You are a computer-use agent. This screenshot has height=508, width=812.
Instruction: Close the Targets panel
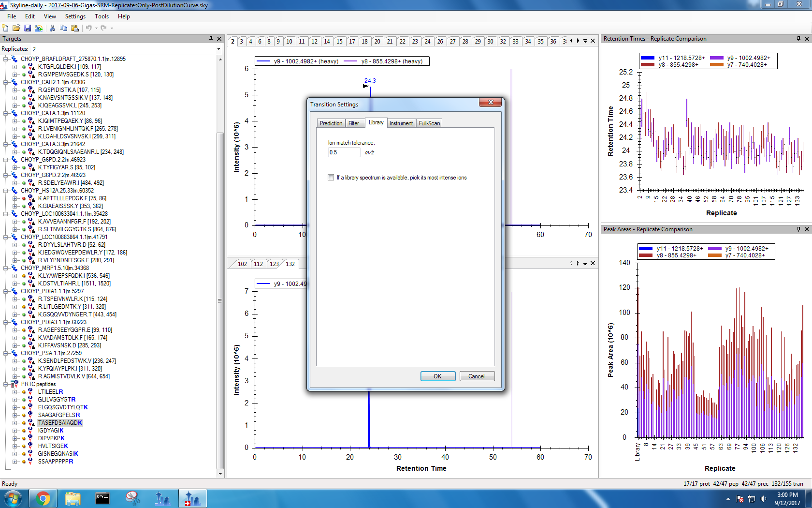point(219,39)
